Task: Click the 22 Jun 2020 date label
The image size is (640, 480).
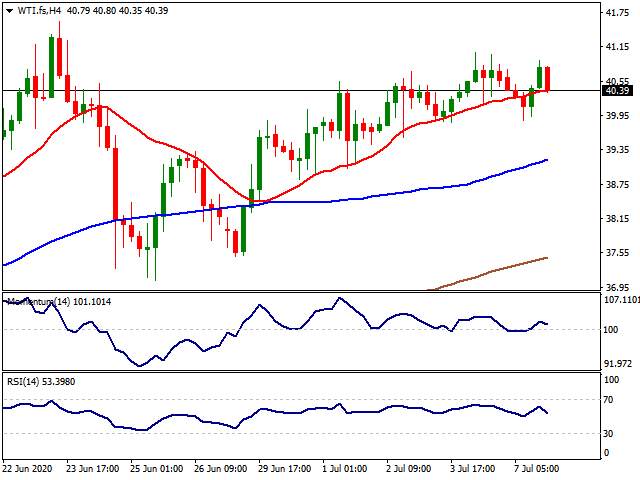Action: coord(28,468)
